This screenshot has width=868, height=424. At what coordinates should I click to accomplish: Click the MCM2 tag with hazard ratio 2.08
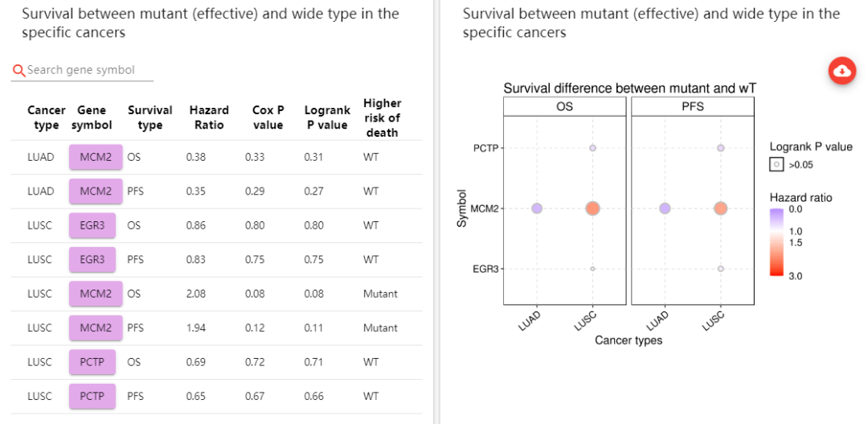pyautogui.click(x=96, y=294)
